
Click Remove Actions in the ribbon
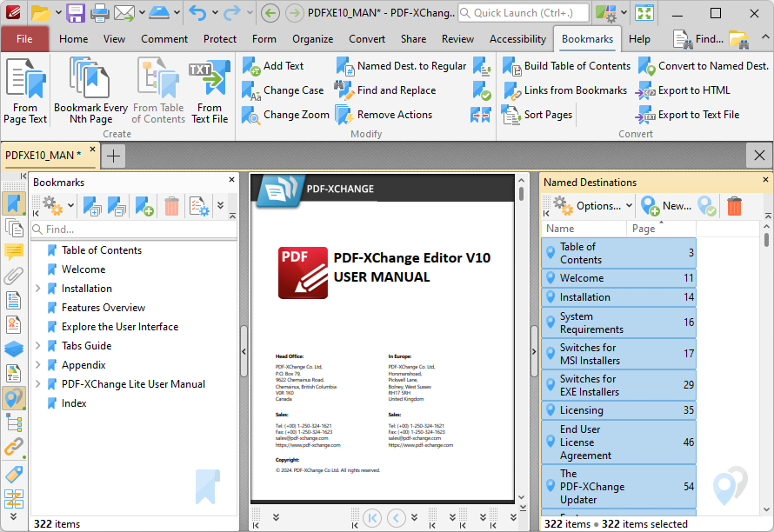pos(384,115)
